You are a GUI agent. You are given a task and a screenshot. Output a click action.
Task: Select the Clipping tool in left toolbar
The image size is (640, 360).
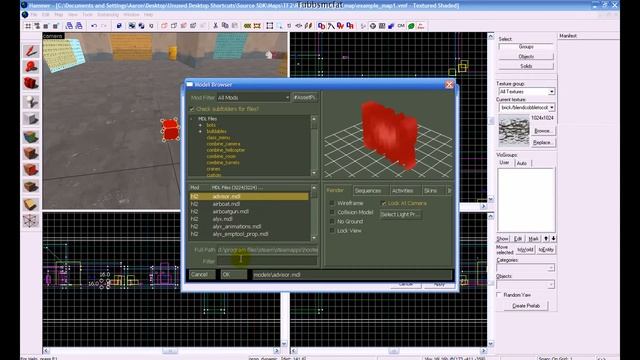tap(31, 204)
